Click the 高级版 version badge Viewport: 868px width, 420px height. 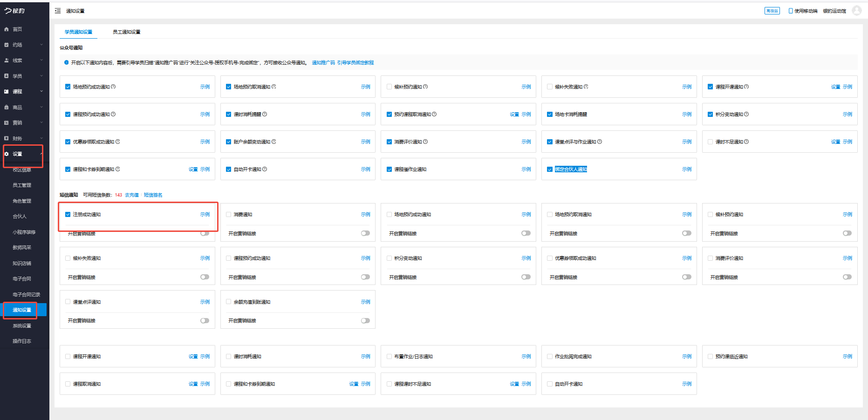(772, 11)
